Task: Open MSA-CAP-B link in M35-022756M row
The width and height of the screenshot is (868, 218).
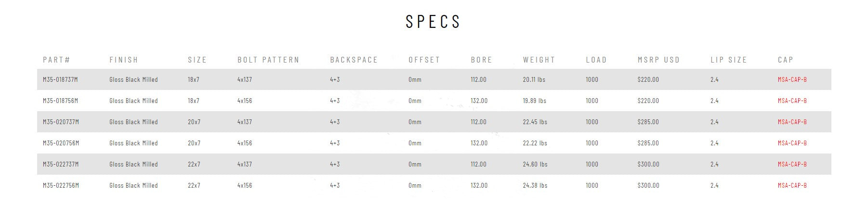Action: [792, 185]
